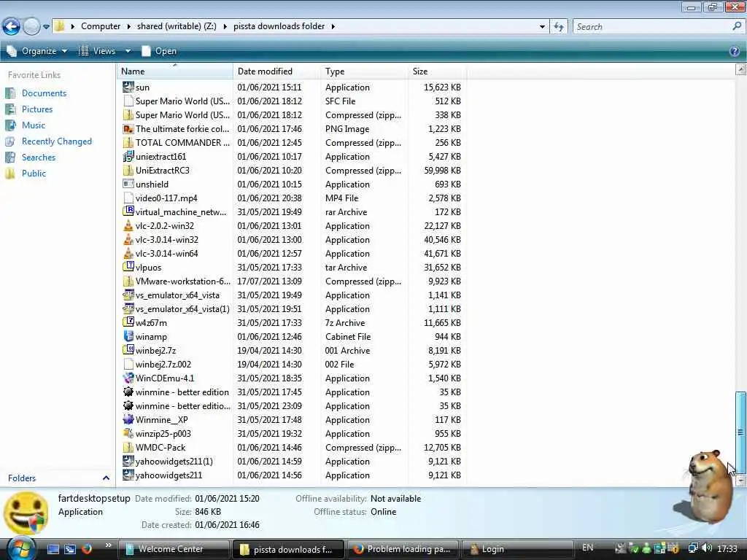This screenshot has width=747, height=560.
Task: Select the w4z67m 7z archive icon
Action: 128,322
